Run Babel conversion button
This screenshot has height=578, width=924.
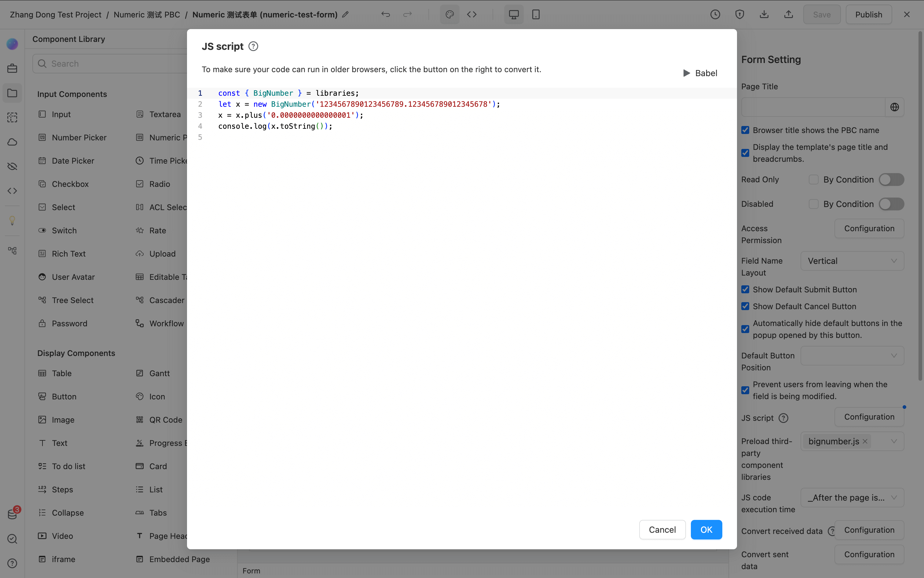point(700,73)
